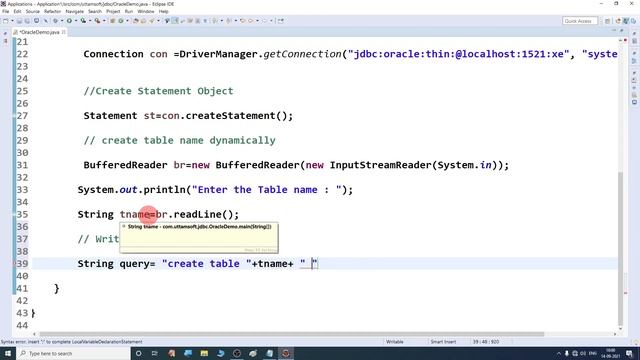Open Microsoft Edge from the taskbar
The height and width of the screenshot is (360, 640).
pyautogui.click(x=220, y=353)
